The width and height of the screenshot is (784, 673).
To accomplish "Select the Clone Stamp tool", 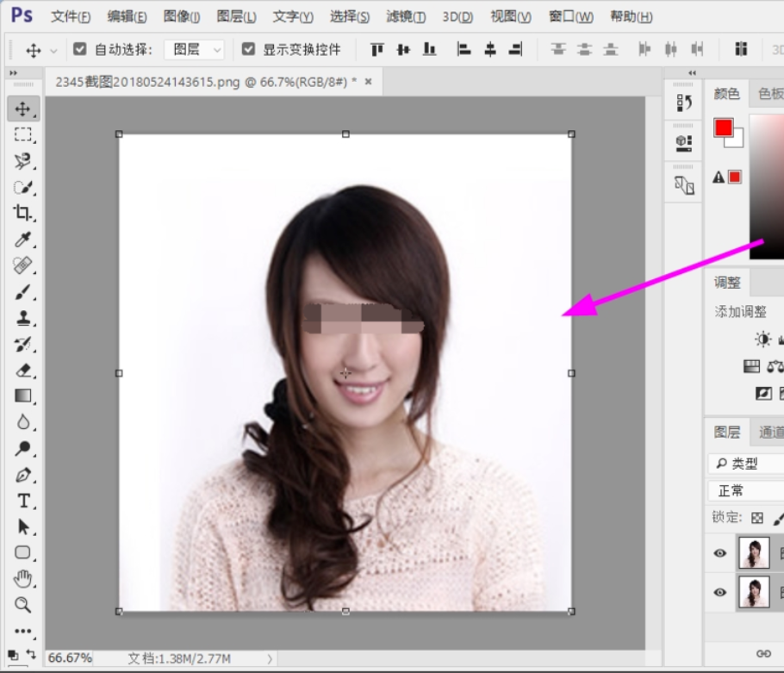I will 23,317.
